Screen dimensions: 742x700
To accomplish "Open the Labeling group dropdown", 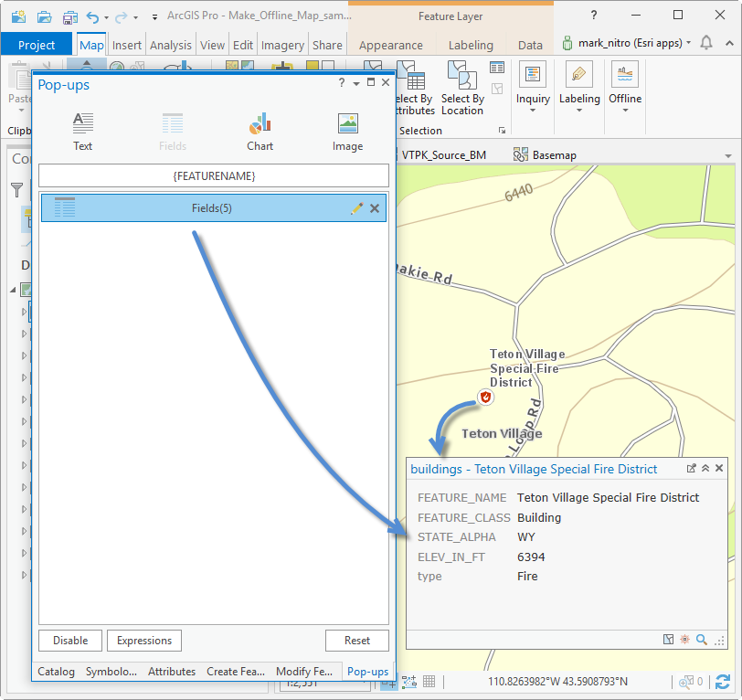I will tap(579, 89).
